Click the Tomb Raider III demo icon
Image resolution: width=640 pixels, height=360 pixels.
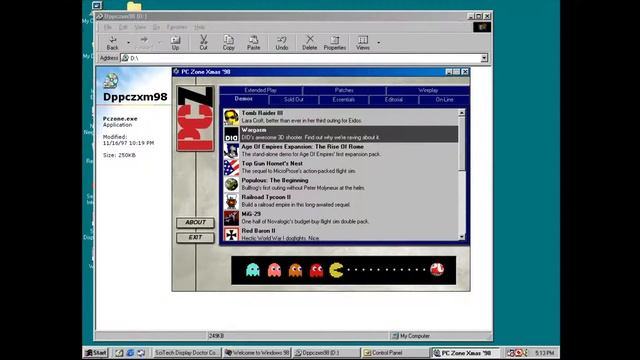[x=231, y=117]
